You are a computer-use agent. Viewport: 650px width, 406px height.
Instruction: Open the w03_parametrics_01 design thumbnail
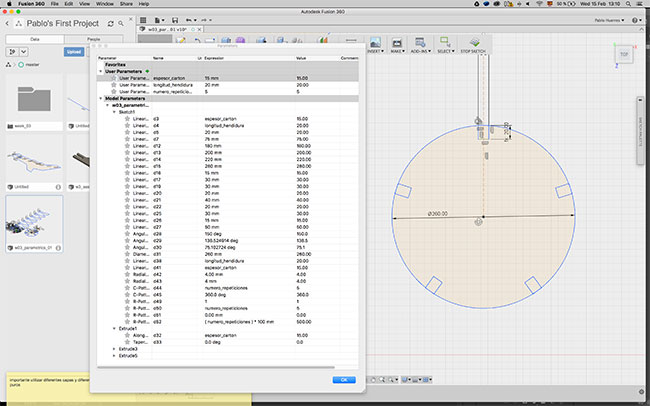[x=36, y=220]
